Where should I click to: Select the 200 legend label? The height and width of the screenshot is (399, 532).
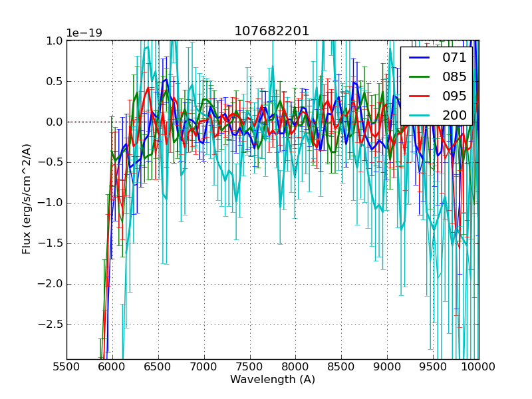(454, 114)
